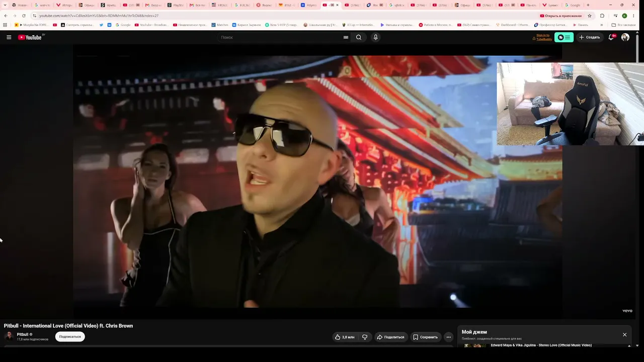Open the Все закладки folder
Screen dimensions: 644x362
click(623, 25)
